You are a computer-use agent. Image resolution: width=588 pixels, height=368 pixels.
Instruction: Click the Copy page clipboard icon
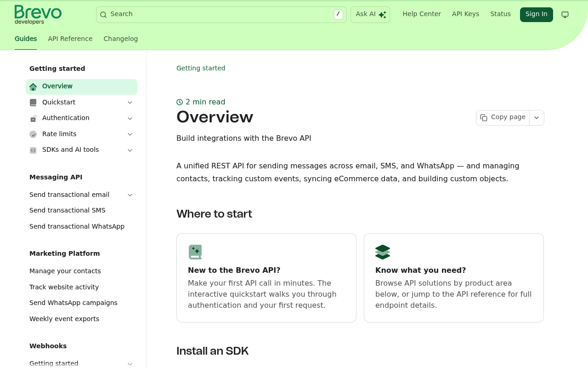tap(484, 118)
